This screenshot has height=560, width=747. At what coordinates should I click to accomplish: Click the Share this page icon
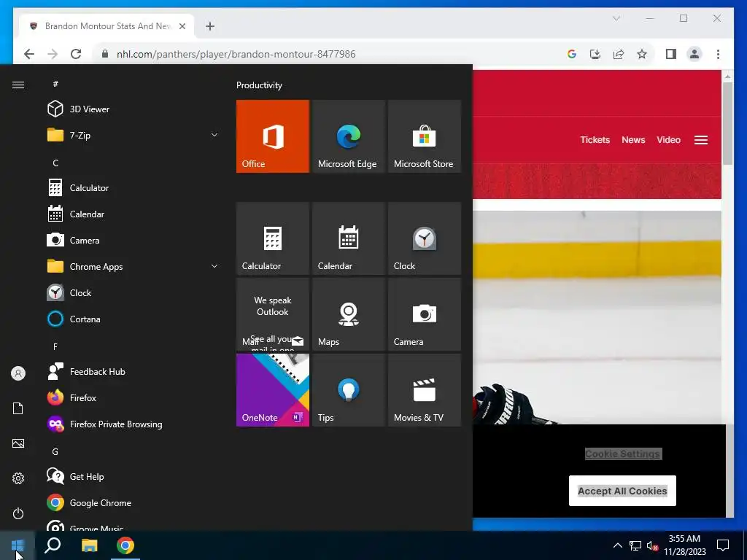pyautogui.click(x=619, y=54)
